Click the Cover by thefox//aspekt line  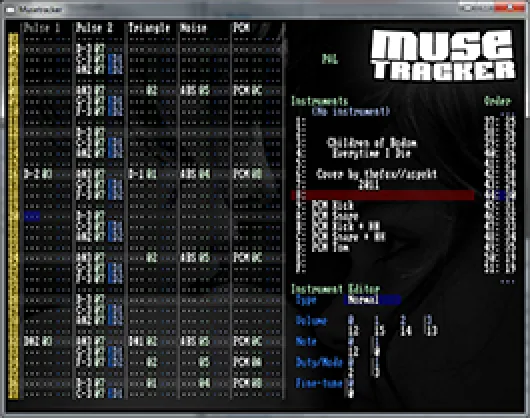point(377,174)
